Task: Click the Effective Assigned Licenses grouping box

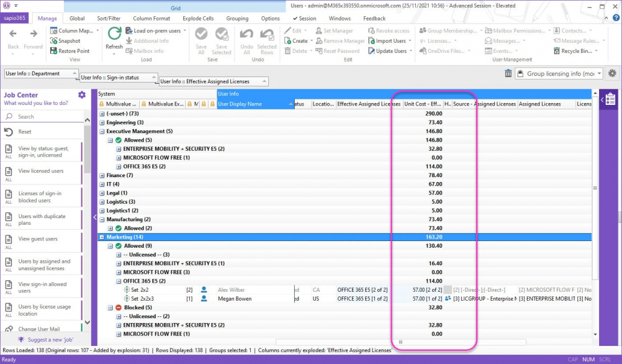Action: (x=214, y=82)
